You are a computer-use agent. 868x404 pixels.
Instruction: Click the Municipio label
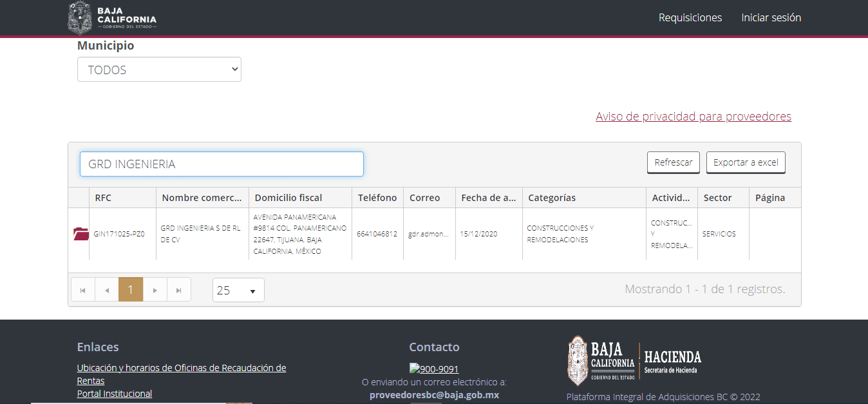pos(106,46)
